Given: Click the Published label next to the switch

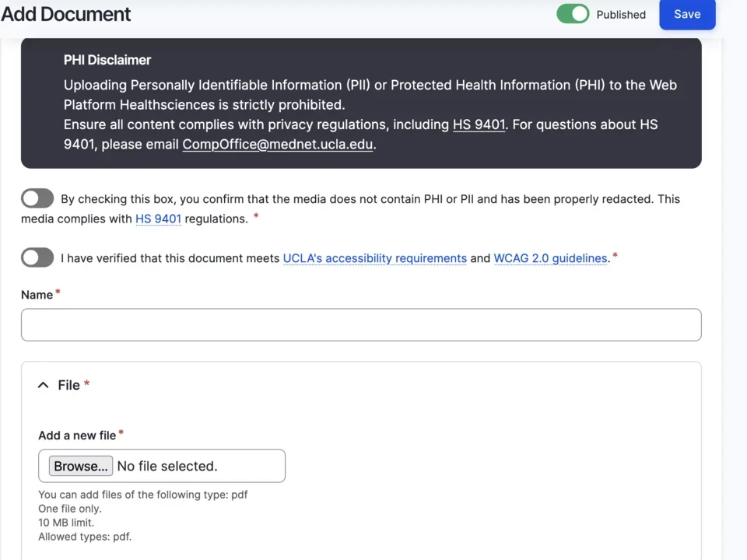Looking at the screenshot, I should [x=621, y=14].
